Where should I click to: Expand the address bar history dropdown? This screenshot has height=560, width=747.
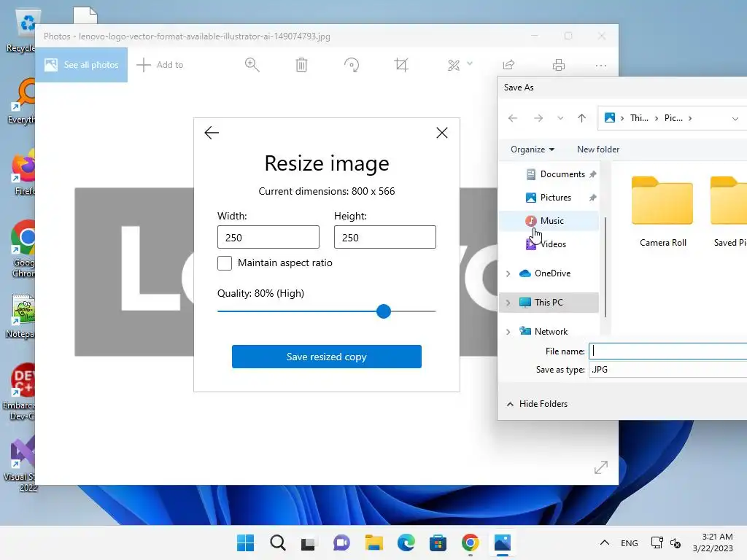[x=735, y=119]
